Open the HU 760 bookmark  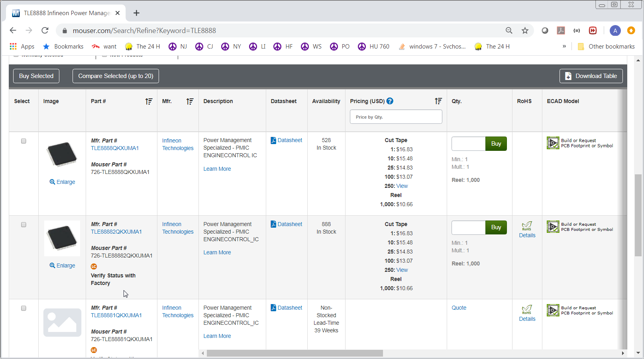(373, 47)
